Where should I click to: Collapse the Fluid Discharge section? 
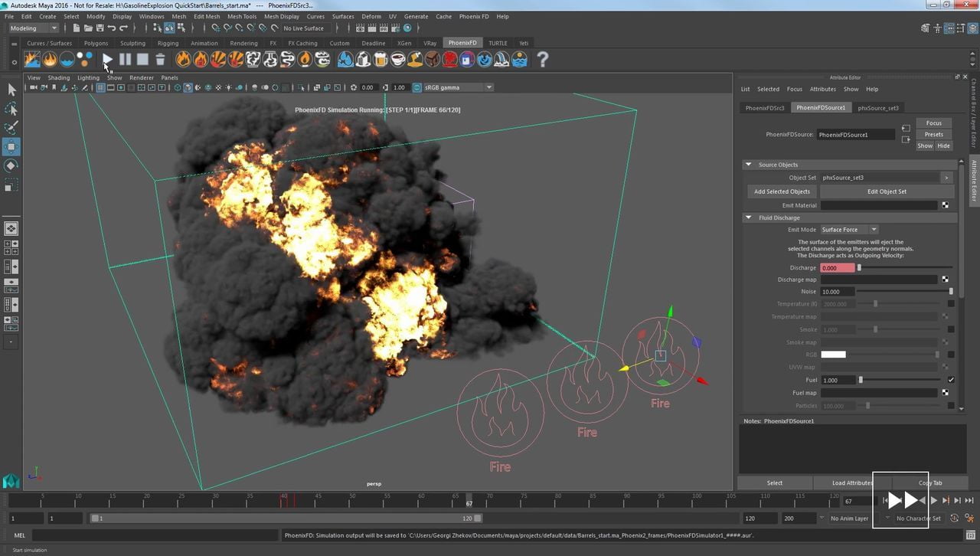tap(748, 217)
